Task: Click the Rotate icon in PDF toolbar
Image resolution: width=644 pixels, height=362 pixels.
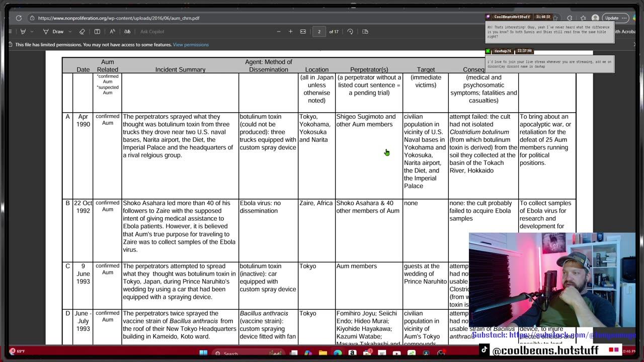Action: click(x=350, y=32)
